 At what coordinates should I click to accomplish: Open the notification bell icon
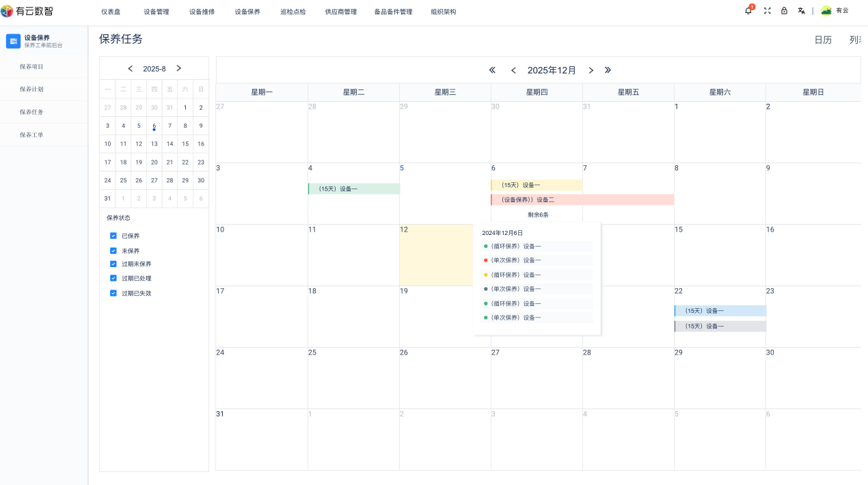pyautogui.click(x=748, y=11)
